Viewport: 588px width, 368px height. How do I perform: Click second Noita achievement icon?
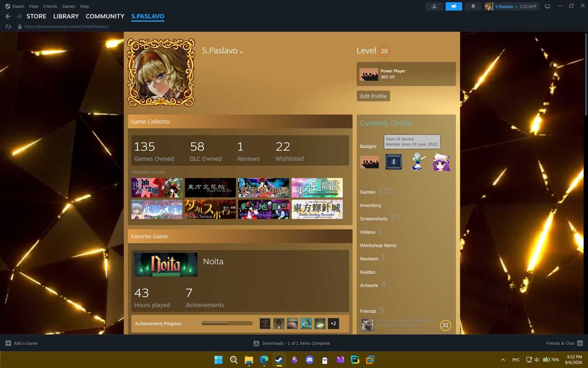[279, 323]
